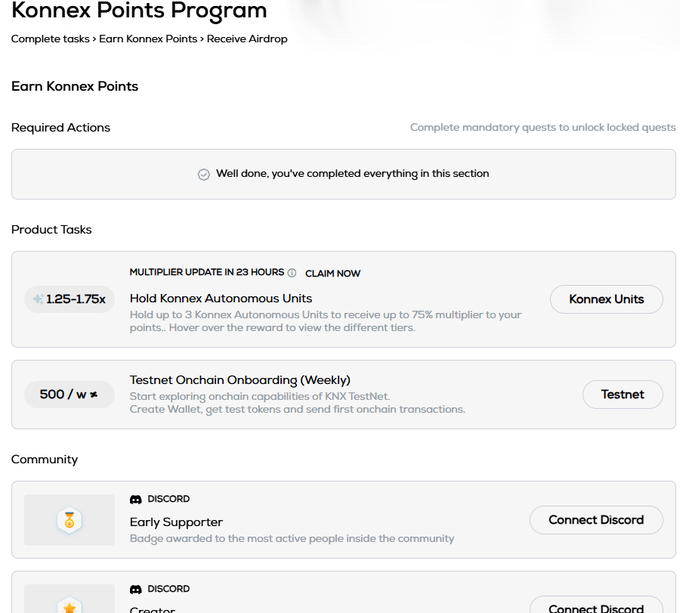Viewport: 680px width, 613px height.
Task: Connect Discord for Creator badge
Action: pos(596,606)
